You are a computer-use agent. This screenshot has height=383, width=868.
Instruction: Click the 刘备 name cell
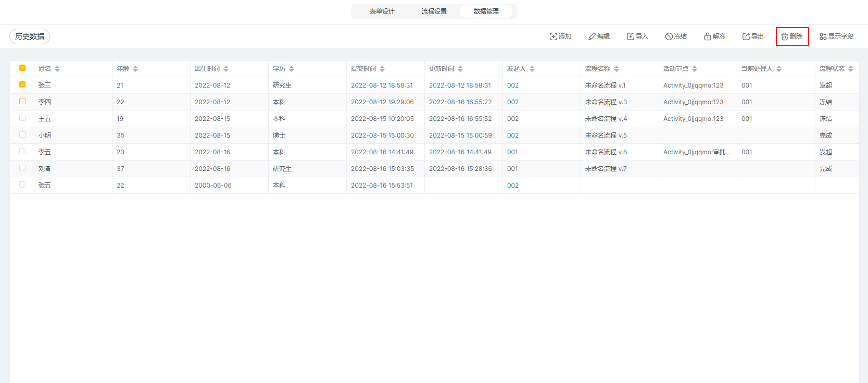pos(73,169)
